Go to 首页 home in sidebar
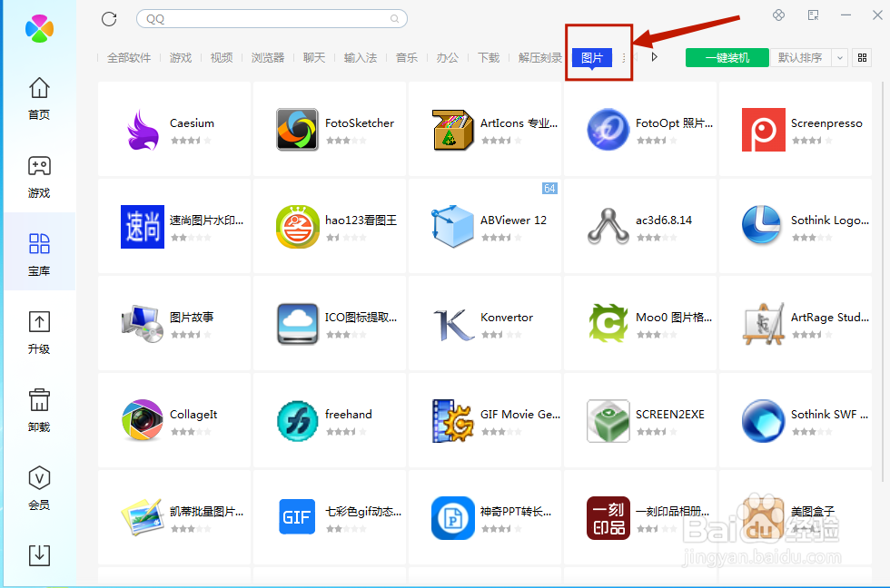890x588 pixels. pyautogui.click(x=39, y=99)
